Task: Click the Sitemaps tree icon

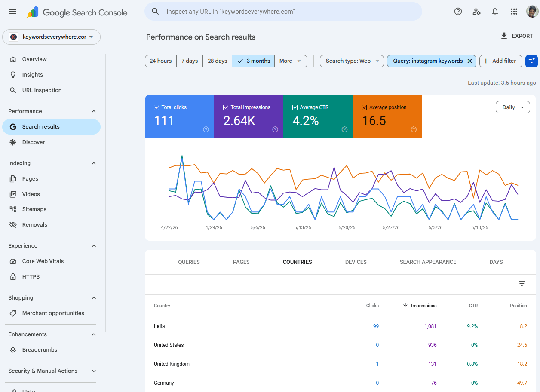Action: tap(13, 209)
